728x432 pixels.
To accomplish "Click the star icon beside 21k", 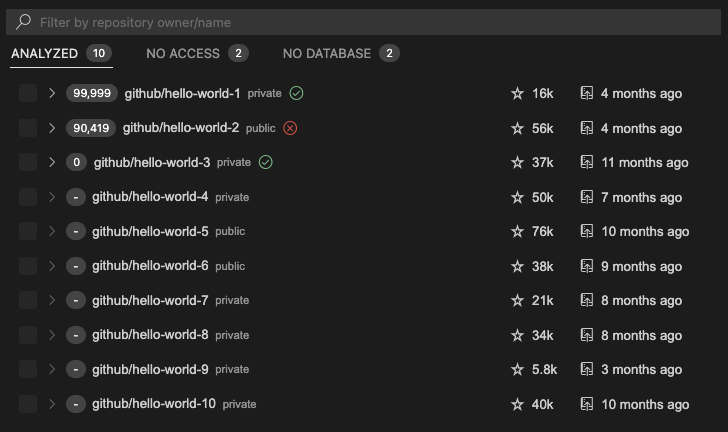I will coord(517,301).
